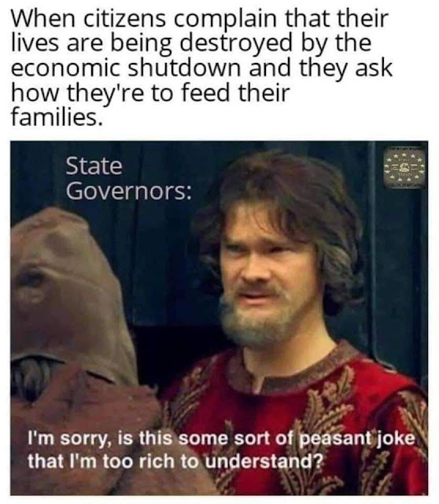Viewport: 439px width, 504px height.
Task: Click the caption line 'economic shutdown and they ask'
Action: (x=201, y=69)
